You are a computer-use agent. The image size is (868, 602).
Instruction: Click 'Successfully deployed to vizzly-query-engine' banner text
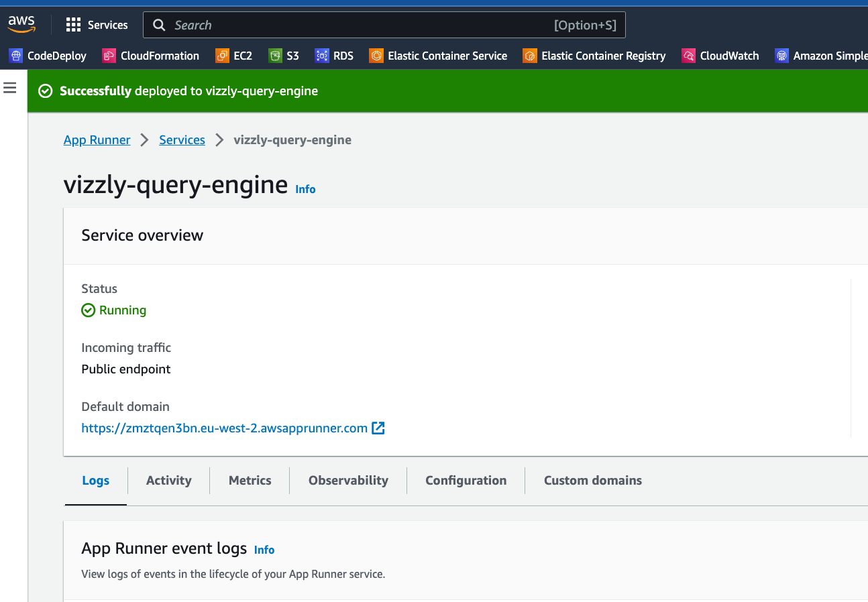click(x=189, y=91)
